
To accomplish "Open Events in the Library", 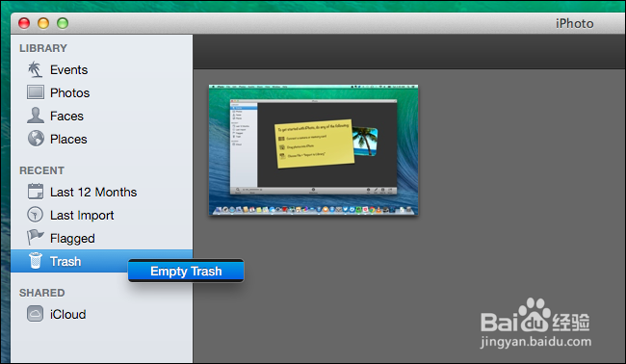I will point(68,70).
